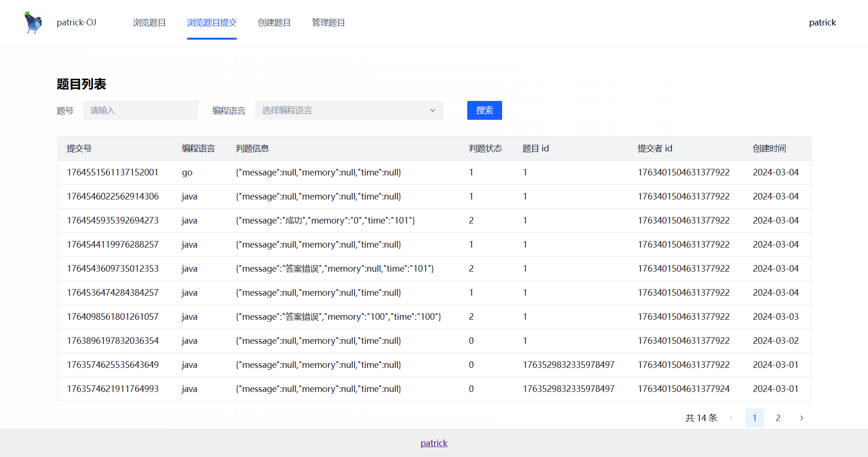Click the patrick-OJ bird logo
Screen dimensions: 868x457
point(33,23)
